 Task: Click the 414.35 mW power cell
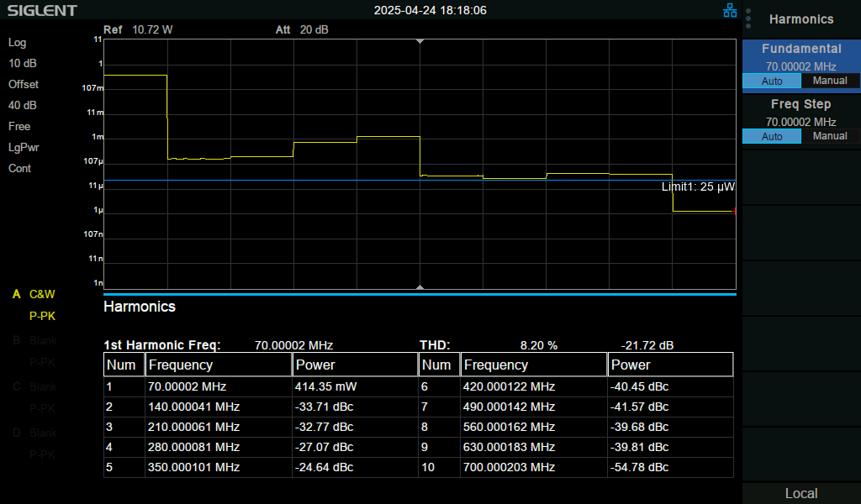(355, 386)
